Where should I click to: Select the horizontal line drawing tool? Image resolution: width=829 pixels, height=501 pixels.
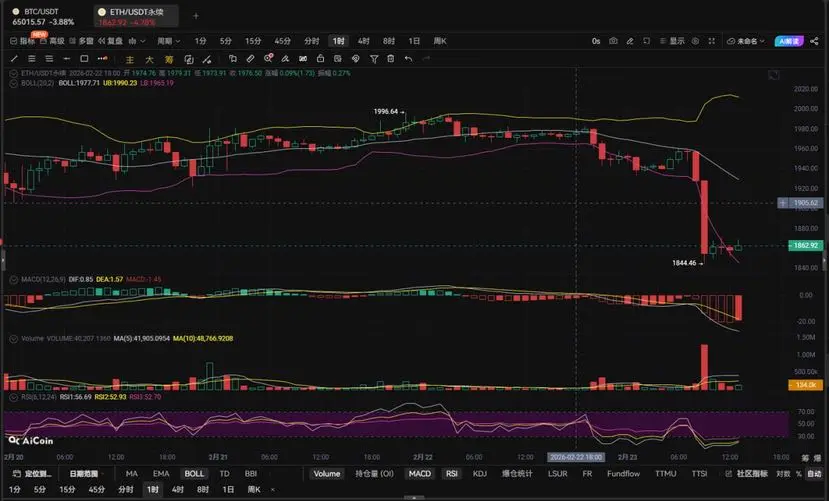(67, 59)
